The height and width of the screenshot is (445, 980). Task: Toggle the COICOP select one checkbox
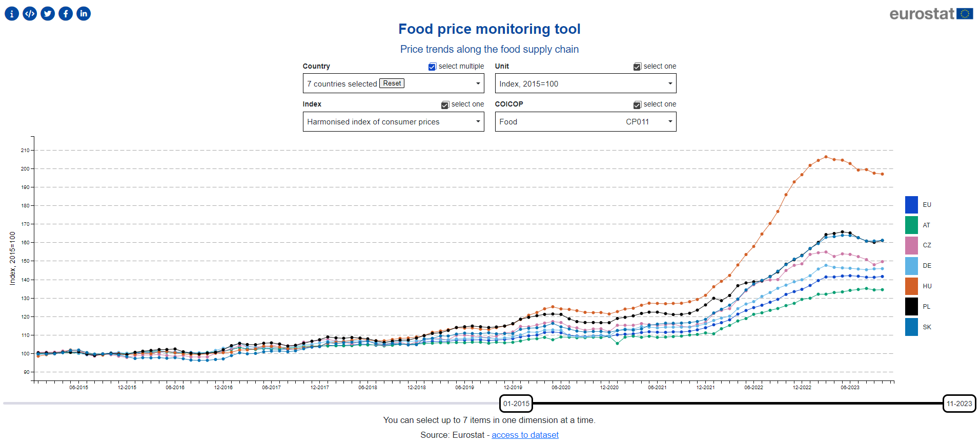click(x=637, y=104)
